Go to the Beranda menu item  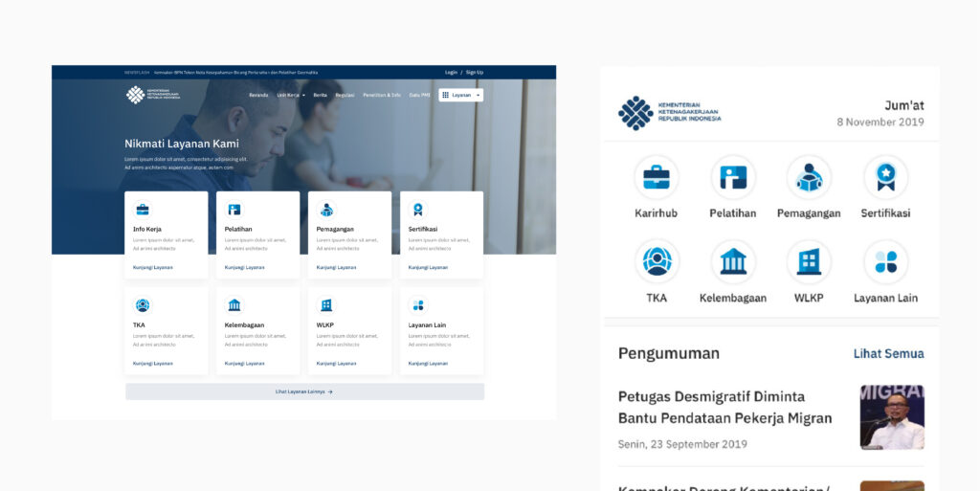[x=258, y=96]
